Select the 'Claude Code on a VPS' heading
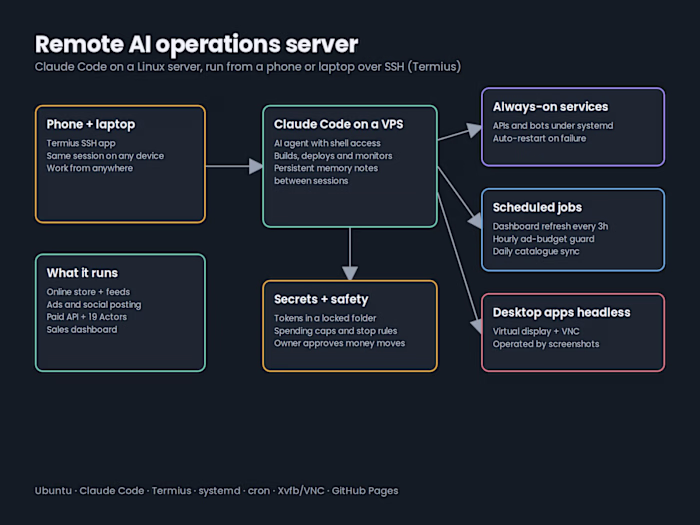 point(338,124)
